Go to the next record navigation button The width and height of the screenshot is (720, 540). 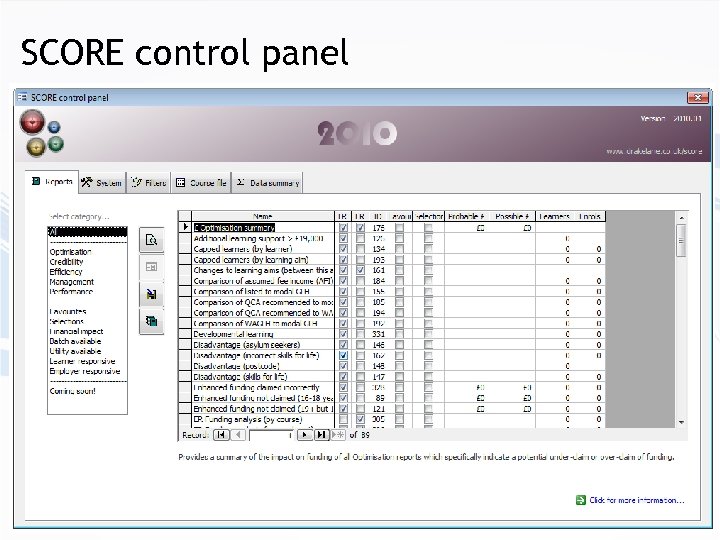coord(304,434)
